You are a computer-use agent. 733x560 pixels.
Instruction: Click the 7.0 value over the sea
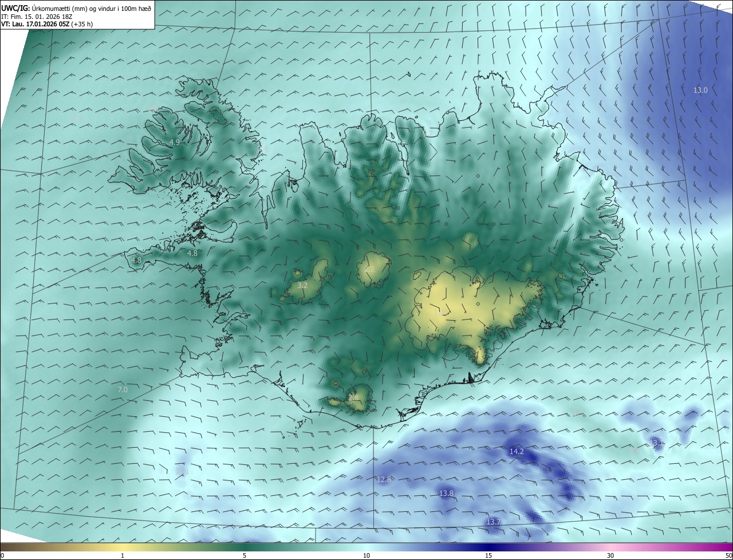coord(123,389)
